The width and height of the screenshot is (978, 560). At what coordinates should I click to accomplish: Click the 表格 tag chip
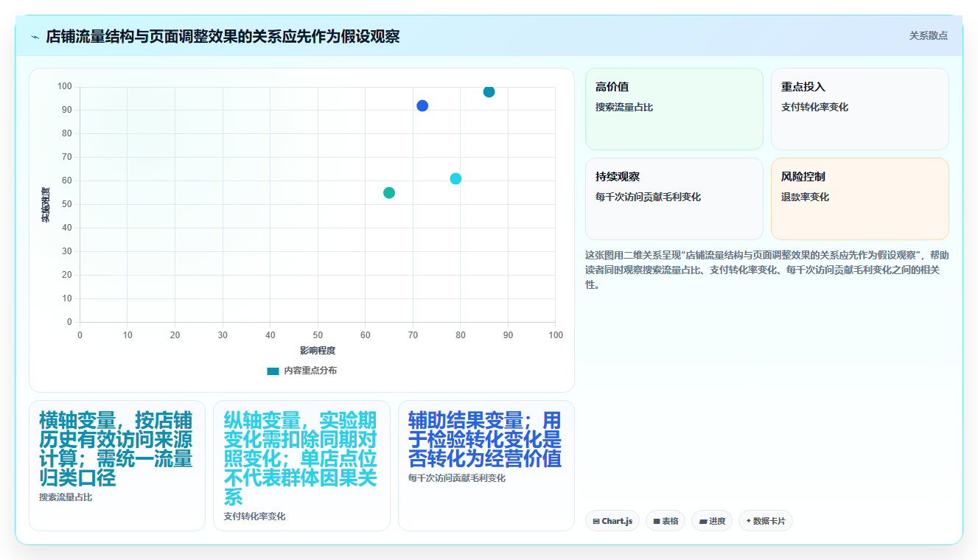[665, 521]
